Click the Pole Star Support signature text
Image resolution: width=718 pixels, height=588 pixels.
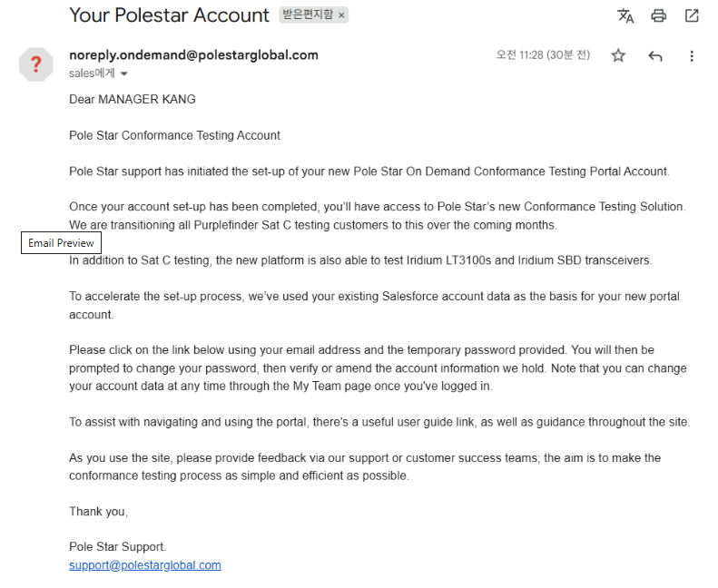(118, 547)
